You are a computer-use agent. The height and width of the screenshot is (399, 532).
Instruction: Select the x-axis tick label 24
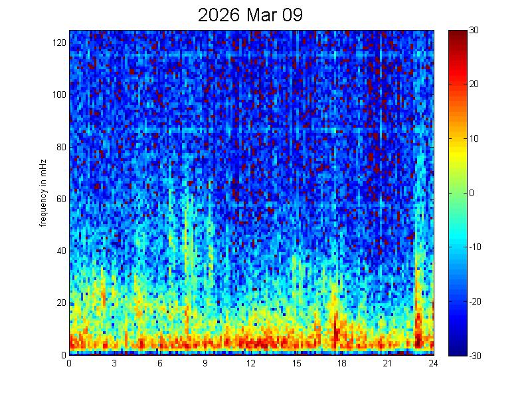point(433,363)
